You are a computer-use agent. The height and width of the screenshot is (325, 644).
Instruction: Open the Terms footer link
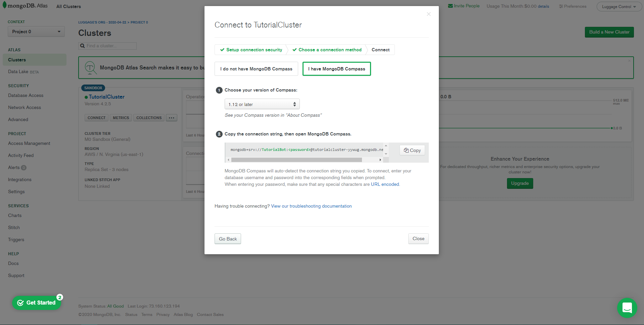pyautogui.click(x=147, y=315)
